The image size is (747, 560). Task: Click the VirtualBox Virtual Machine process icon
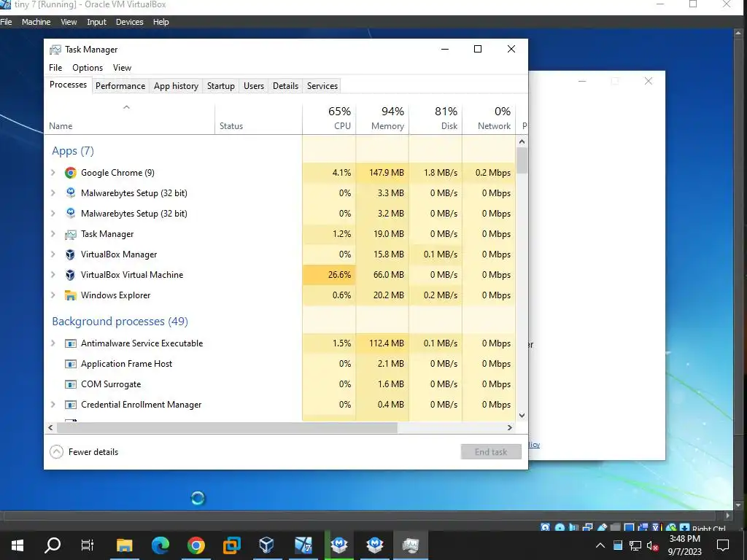(71, 275)
